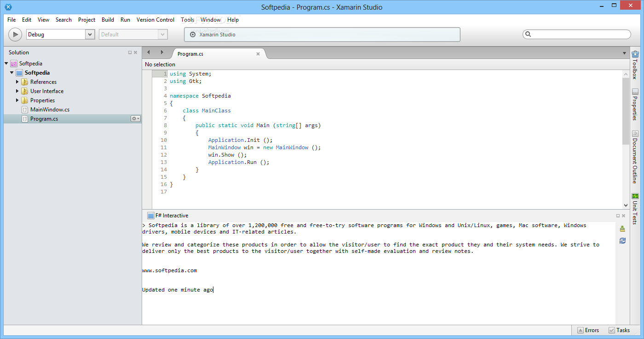Click the 'Application.Run ();' code line
644x339 pixels.
pyautogui.click(x=239, y=162)
